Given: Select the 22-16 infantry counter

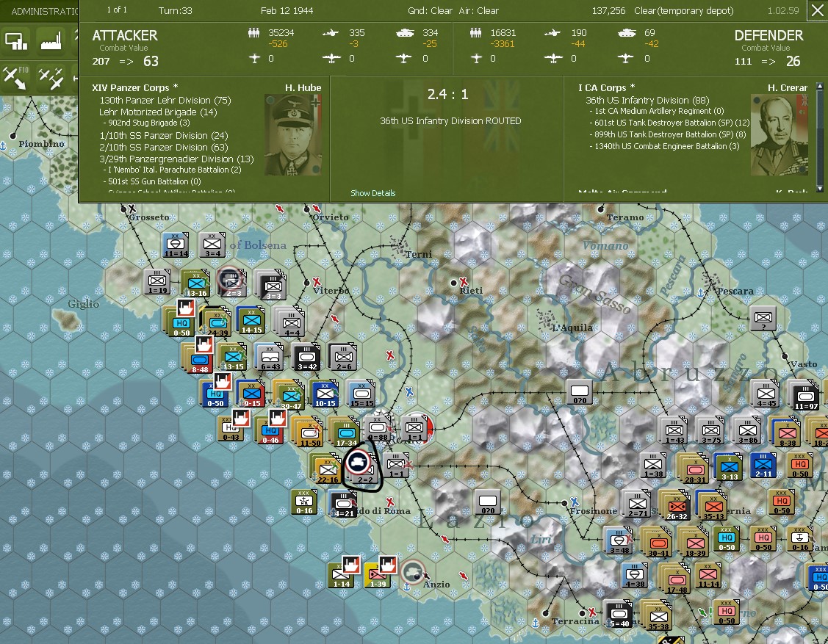Looking at the screenshot, I should (328, 470).
